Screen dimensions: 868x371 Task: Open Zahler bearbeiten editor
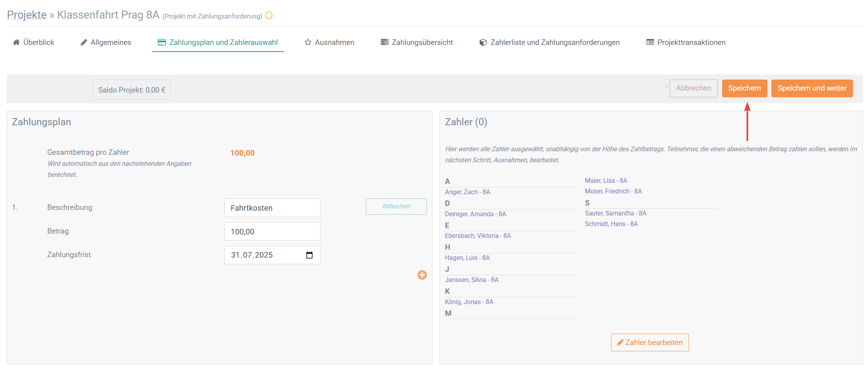point(650,343)
